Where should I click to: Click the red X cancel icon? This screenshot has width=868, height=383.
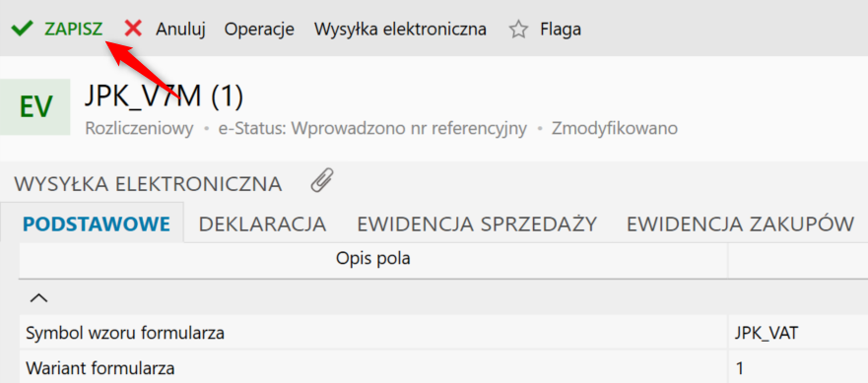tap(133, 28)
